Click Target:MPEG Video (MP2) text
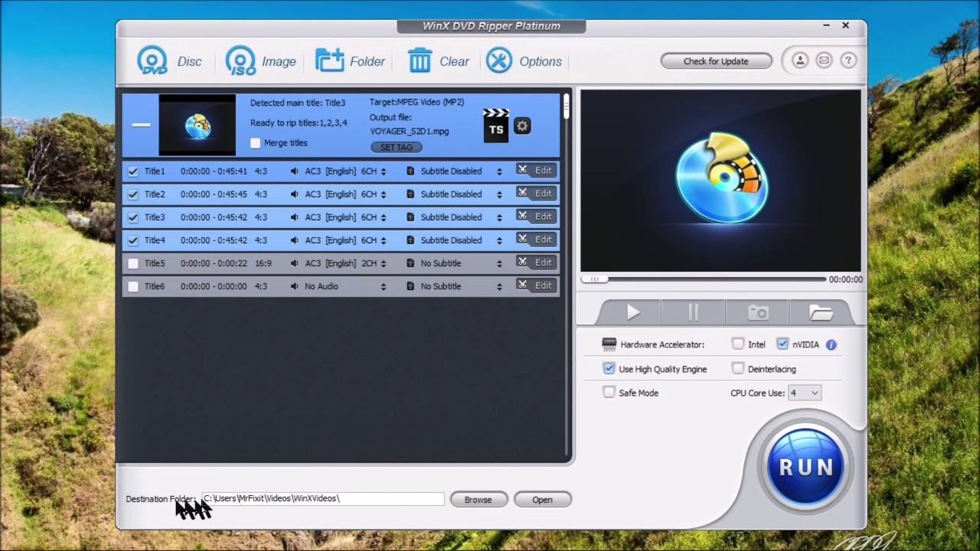This screenshot has height=551, width=980. point(416,102)
